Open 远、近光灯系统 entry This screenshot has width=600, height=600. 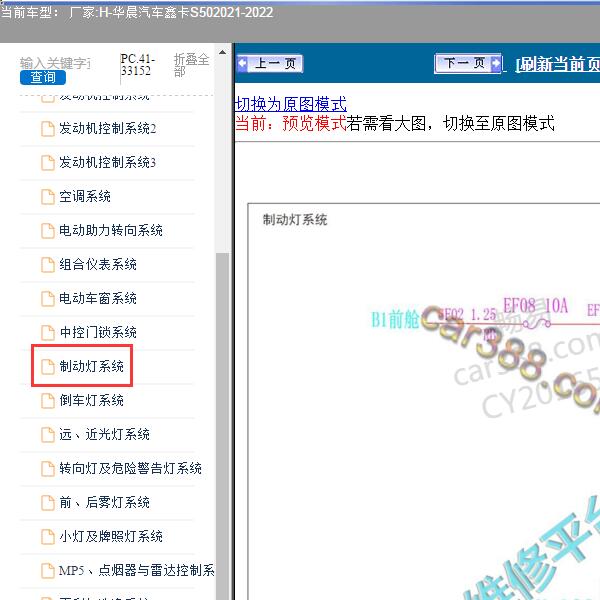point(104,434)
